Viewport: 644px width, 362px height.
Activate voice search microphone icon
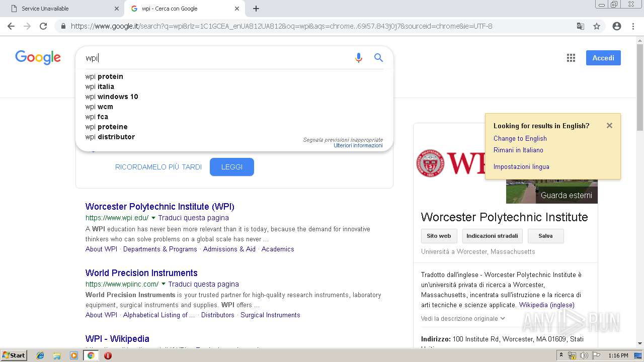(x=359, y=58)
